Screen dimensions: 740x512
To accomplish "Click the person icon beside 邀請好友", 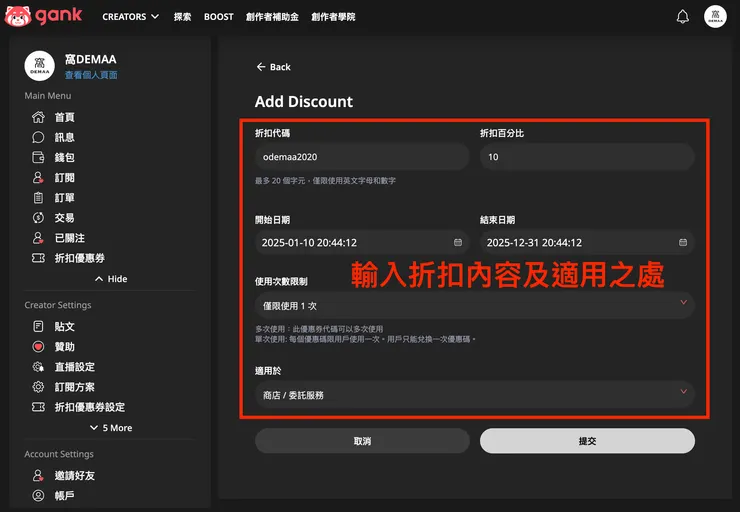I will pos(38,476).
